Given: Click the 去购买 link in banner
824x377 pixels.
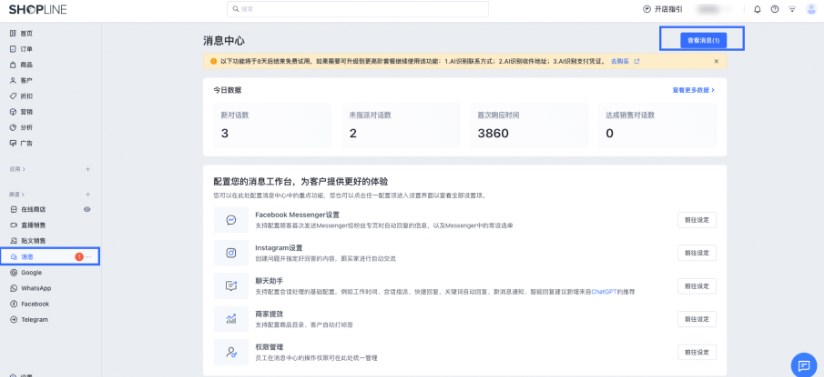Looking at the screenshot, I should click(620, 62).
